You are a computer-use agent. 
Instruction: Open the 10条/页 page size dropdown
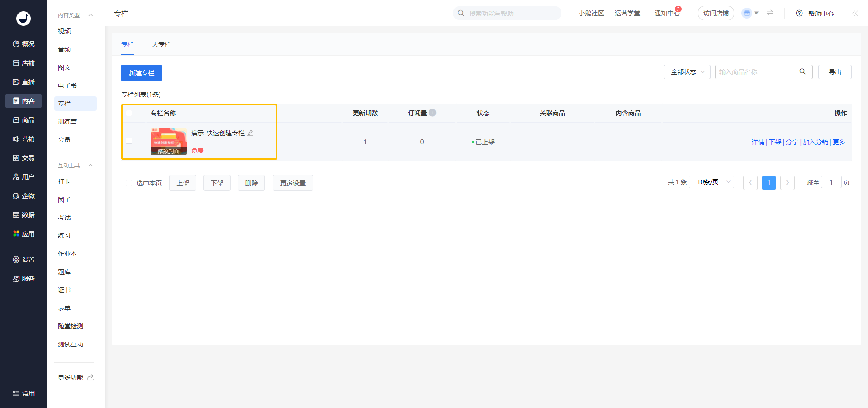point(711,182)
